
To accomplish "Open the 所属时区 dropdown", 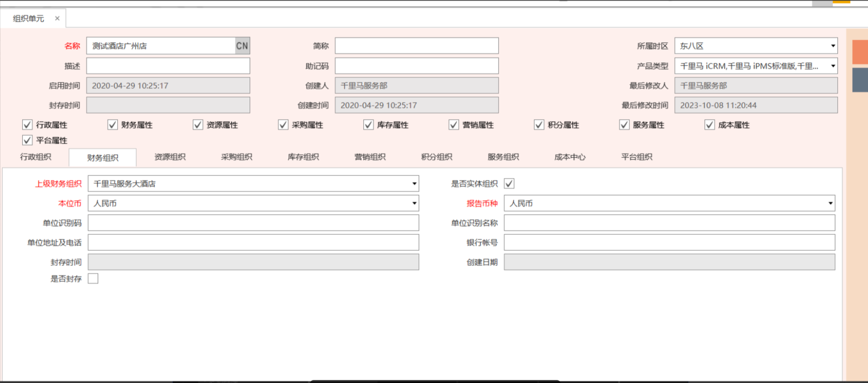I will pos(833,46).
